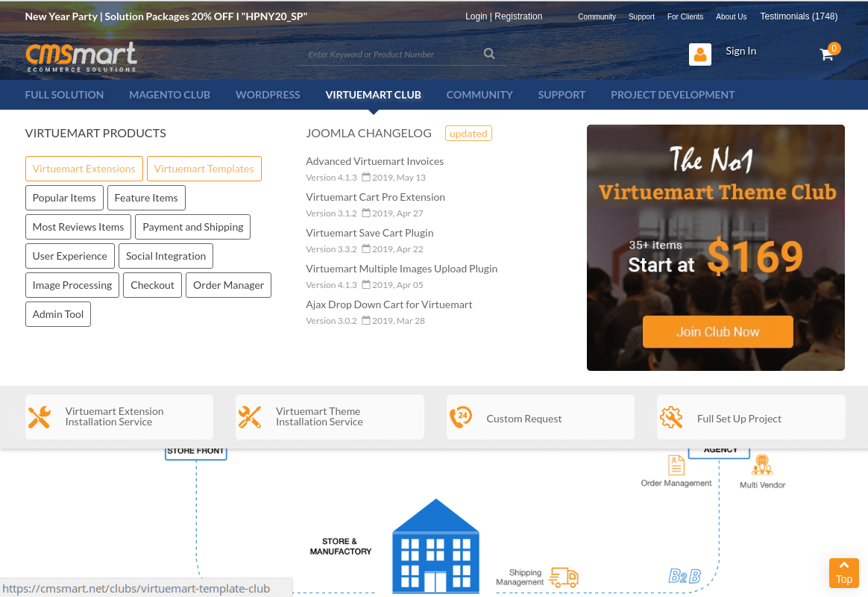Click the orange user account icon
Viewport: 868px width, 597px height.
(699, 54)
